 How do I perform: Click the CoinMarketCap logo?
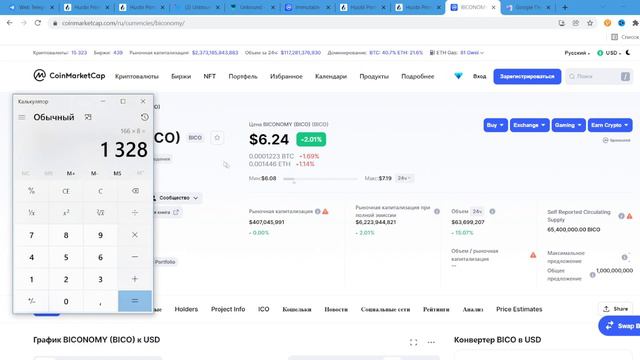tap(69, 76)
